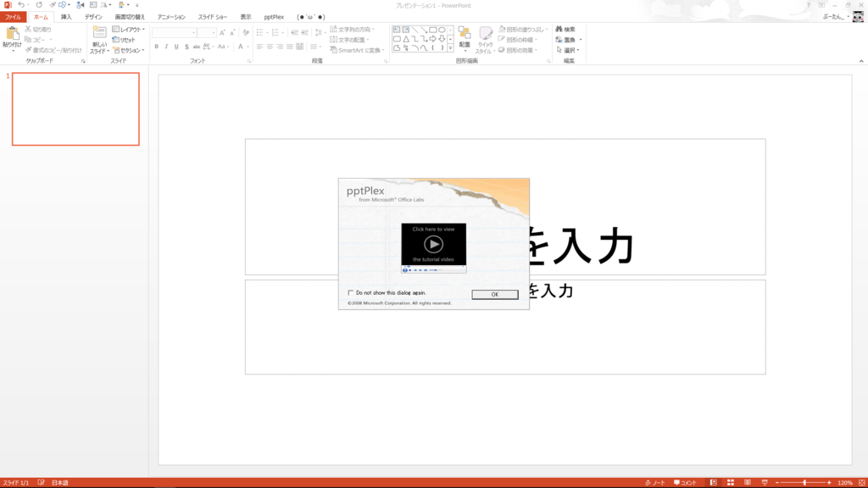Click the zoom out minus button

(x=777, y=482)
